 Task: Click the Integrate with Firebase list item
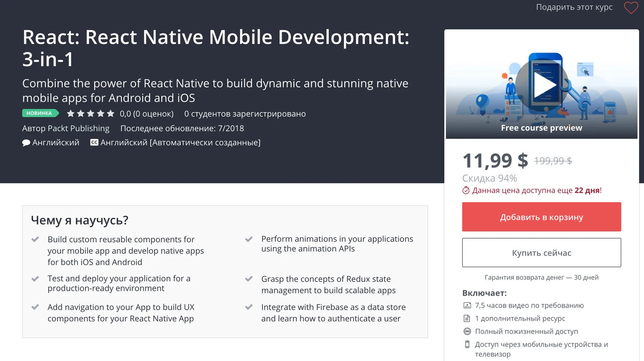333,313
